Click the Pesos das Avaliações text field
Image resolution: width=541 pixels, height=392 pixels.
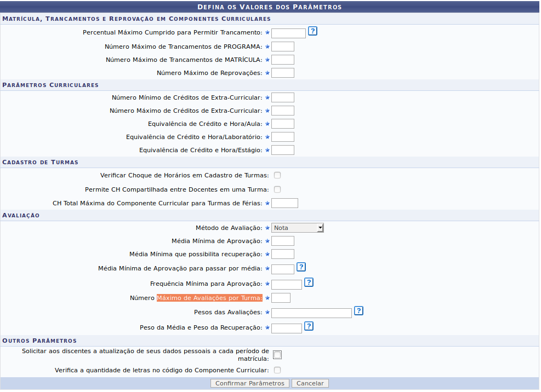coord(311,313)
